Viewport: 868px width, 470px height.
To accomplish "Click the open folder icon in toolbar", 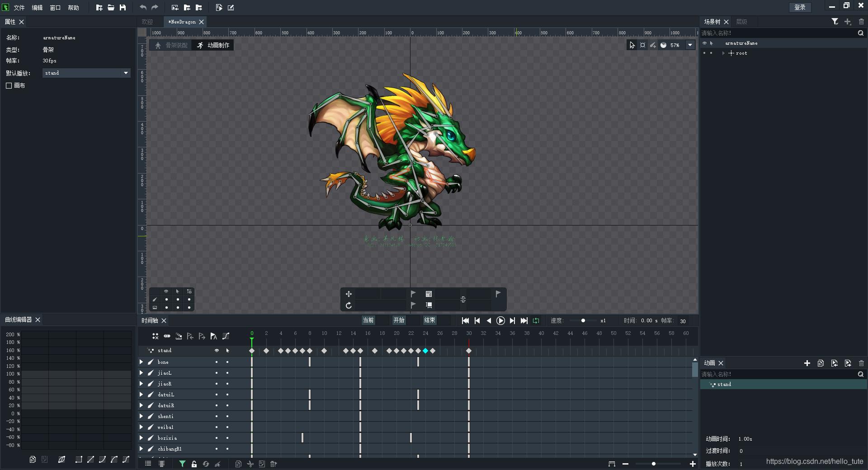I will coord(111,8).
